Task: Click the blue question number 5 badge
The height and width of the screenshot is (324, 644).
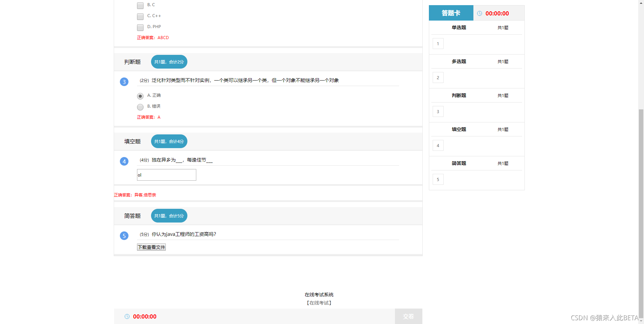Action: click(x=124, y=236)
